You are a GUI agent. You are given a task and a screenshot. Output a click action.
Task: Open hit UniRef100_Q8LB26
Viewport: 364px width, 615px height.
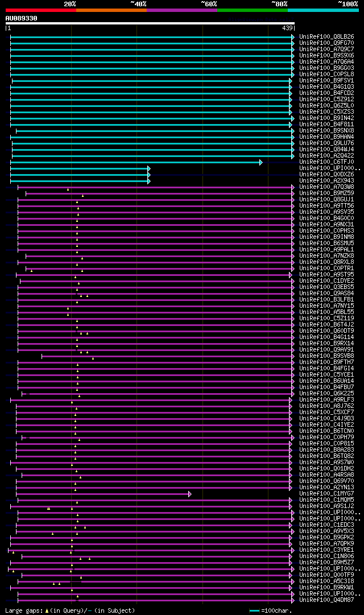tap(326, 37)
